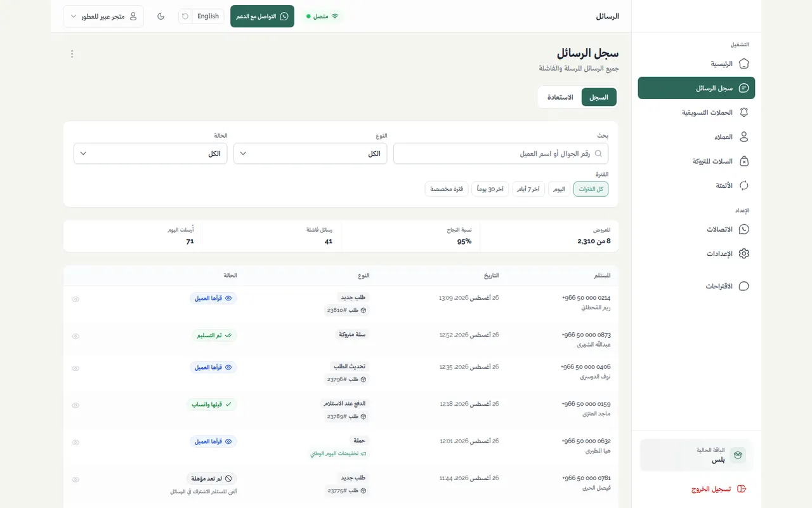
Task: Click the eye icon in فيصل الحربي row
Action: [75, 479]
